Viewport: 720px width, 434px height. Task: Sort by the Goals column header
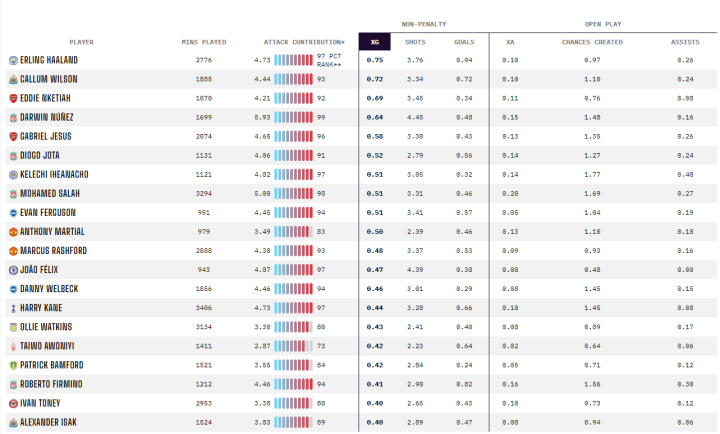tap(464, 42)
